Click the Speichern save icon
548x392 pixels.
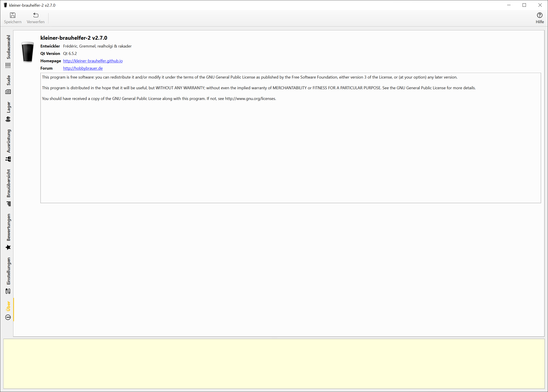pyautogui.click(x=12, y=15)
